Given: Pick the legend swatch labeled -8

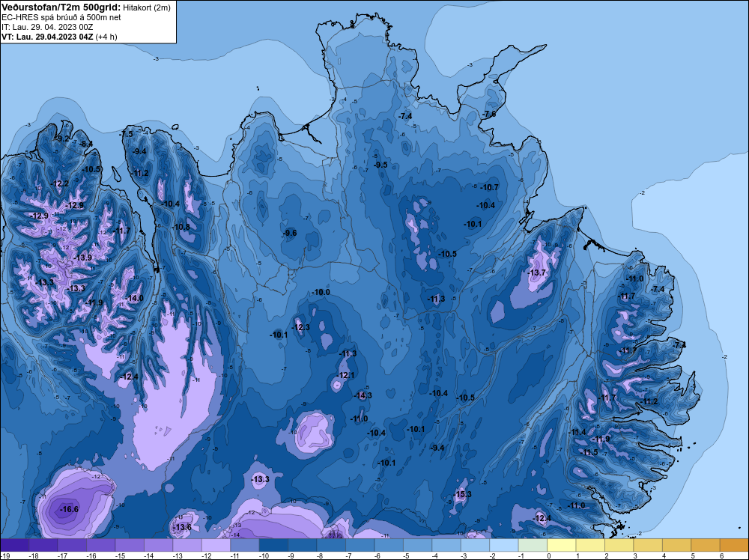Looking at the screenshot, I should coord(331,545).
